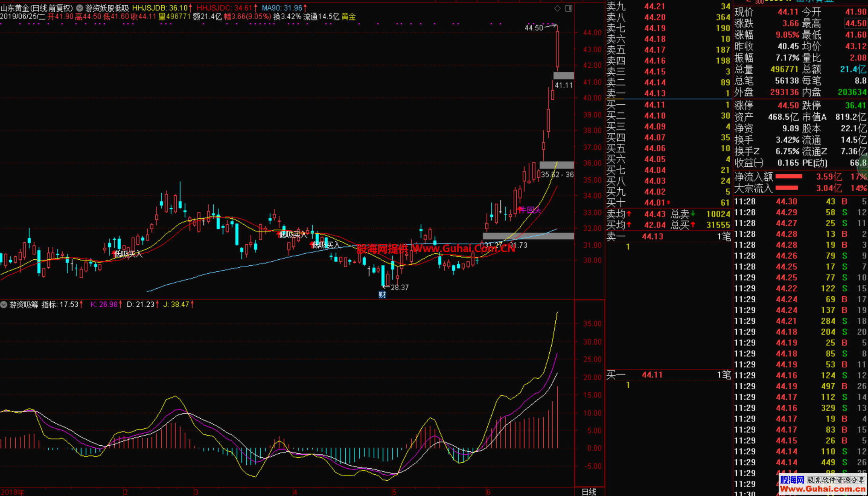Click month 3 on the time axis
The width and height of the screenshot is (868, 496).
tap(196, 492)
